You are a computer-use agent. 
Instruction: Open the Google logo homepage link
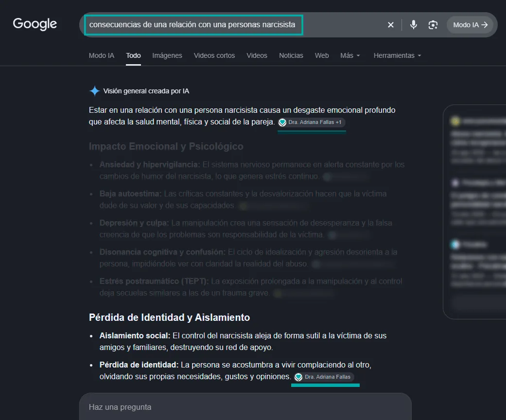pyautogui.click(x=35, y=24)
